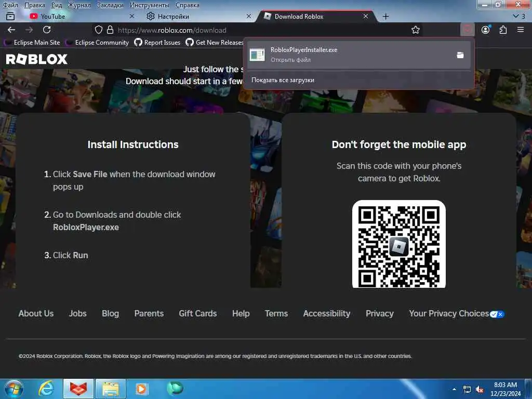Go back to the previous page
Screen dimensions: 532x399
[x=11, y=30]
